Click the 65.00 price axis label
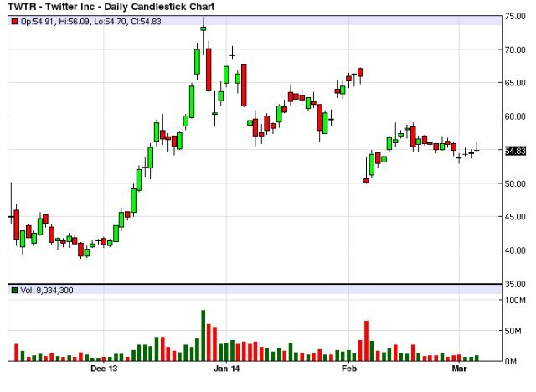 [x=515, y=83]
